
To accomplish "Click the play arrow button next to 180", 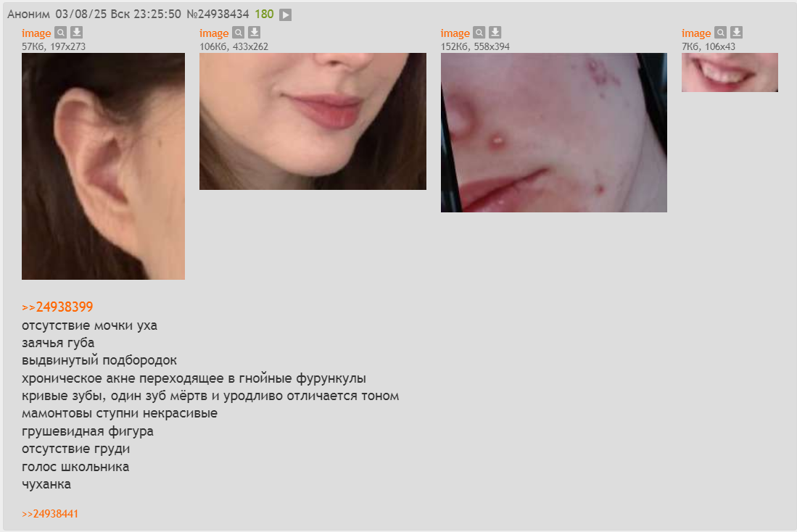I will (x=286, y=14).
